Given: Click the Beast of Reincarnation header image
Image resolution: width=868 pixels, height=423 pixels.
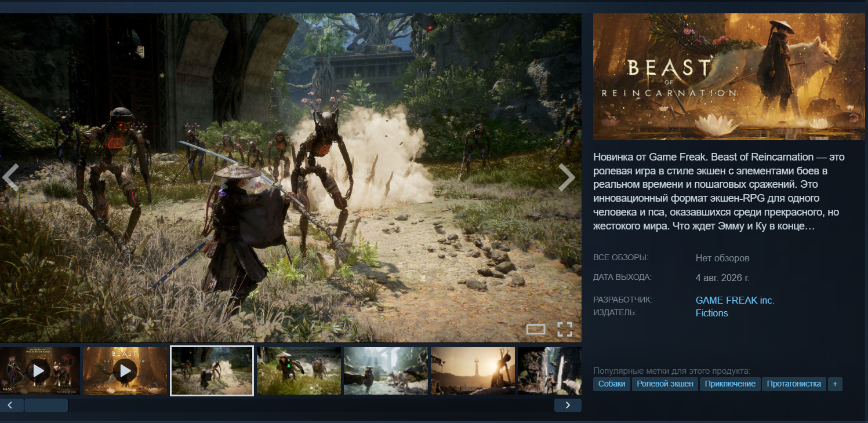Looking at the screenshot, I should (x=729, y=76).
